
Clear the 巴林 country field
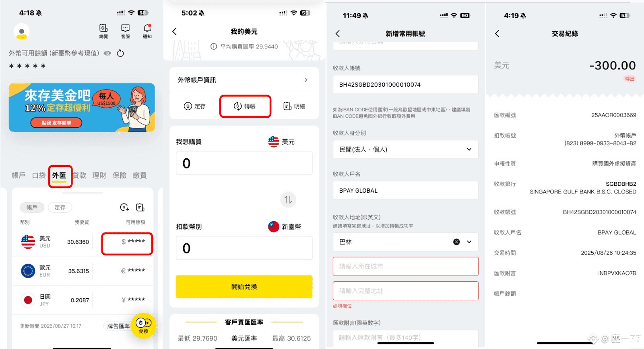[x=456, y=242]
